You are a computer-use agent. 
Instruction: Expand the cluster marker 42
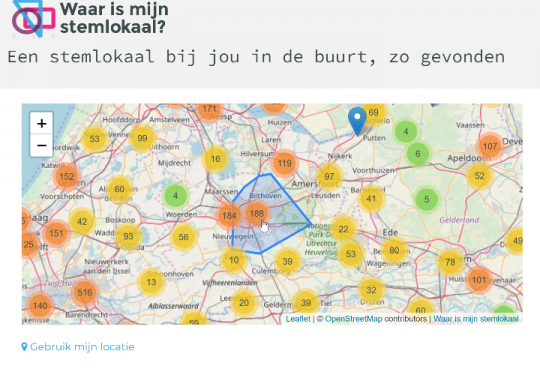click(x=82, y=221)
